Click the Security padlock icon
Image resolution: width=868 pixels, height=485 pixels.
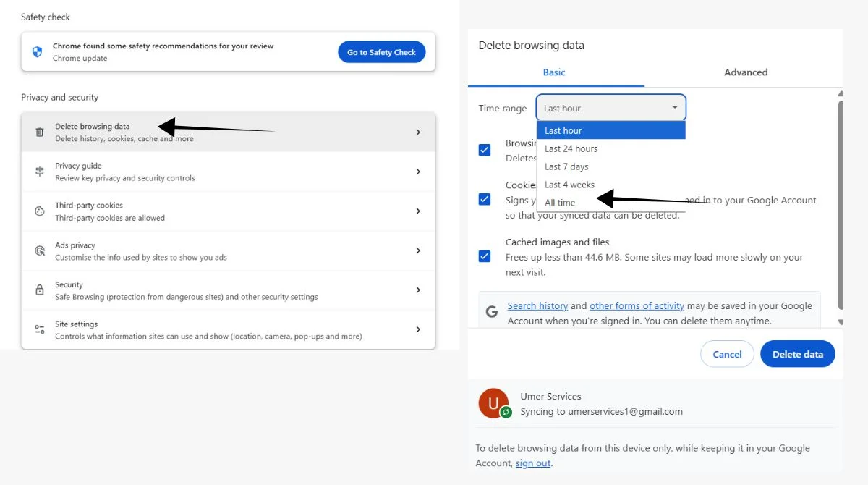40,290
